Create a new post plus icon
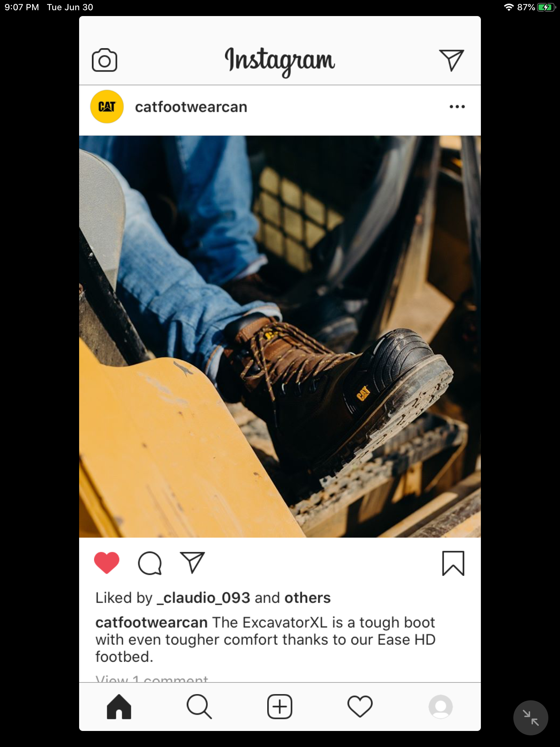 280,707
